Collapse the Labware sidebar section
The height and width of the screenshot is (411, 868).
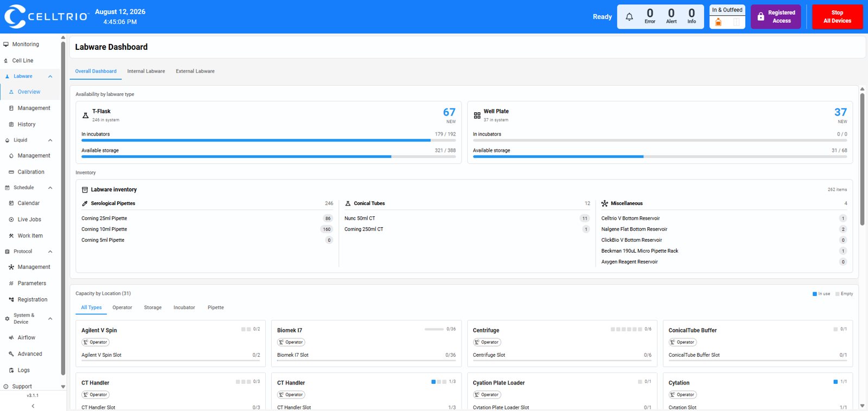[x=50, y=76]
